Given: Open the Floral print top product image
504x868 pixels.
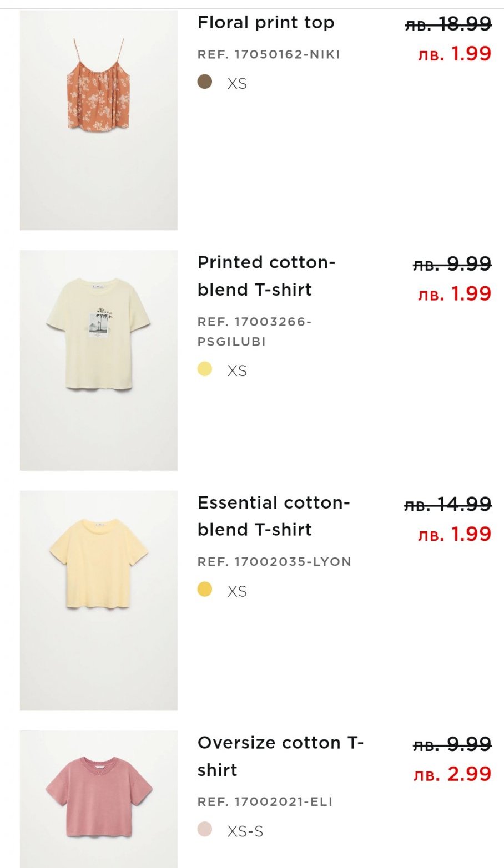Looking at the screenshot, I should pyautogui.click(x=98, y=120).
